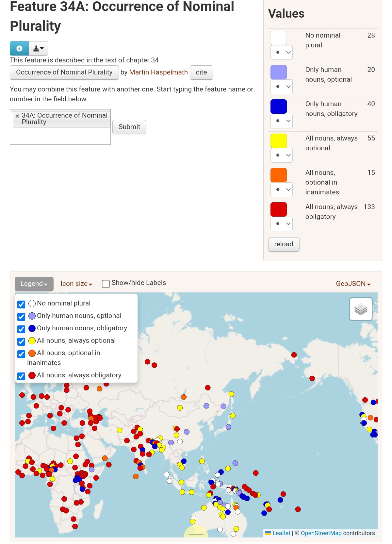Click the light purple Only human nouns optional swatch
Screen dimensions: 392x544
tap(279, 72)
